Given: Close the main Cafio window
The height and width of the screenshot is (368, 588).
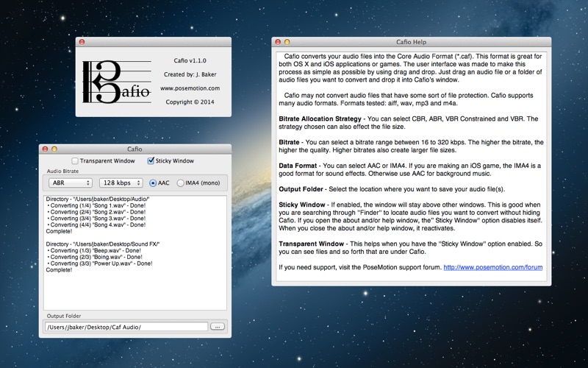Looking at the screenshot, I should pos(45,149).
